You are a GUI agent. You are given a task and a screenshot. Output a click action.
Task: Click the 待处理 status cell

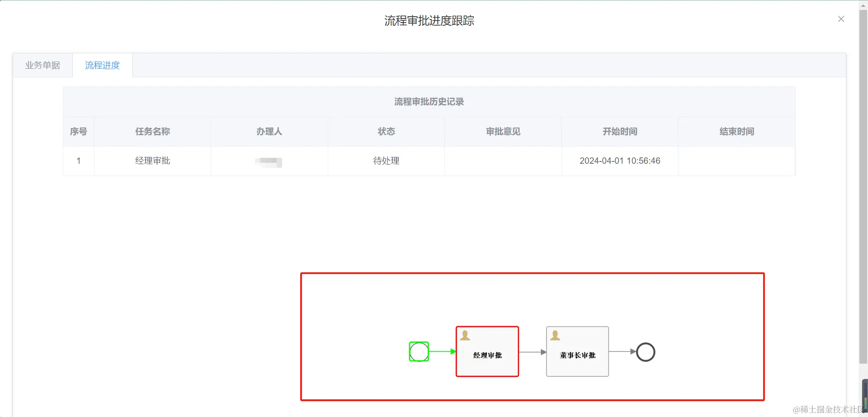tap(387, 161)
